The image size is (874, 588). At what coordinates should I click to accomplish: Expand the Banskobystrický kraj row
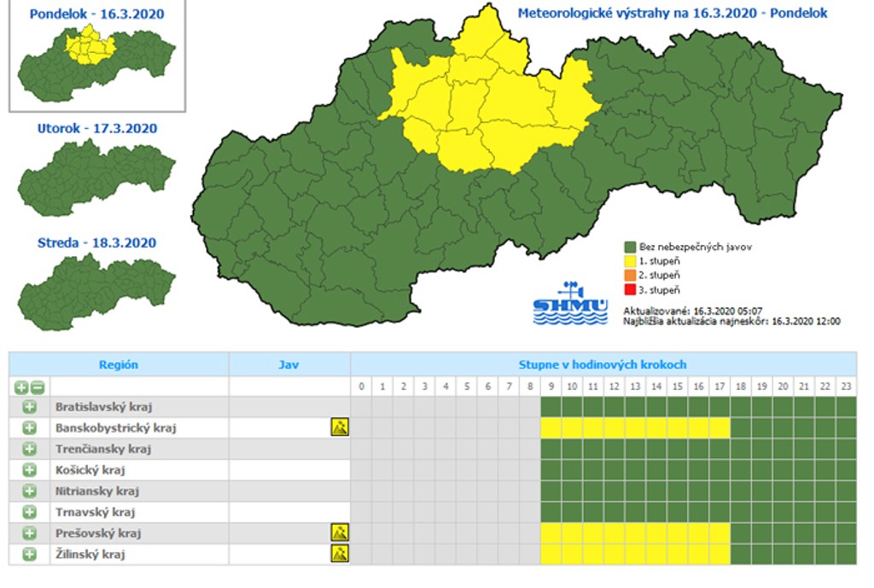point(29,428)
